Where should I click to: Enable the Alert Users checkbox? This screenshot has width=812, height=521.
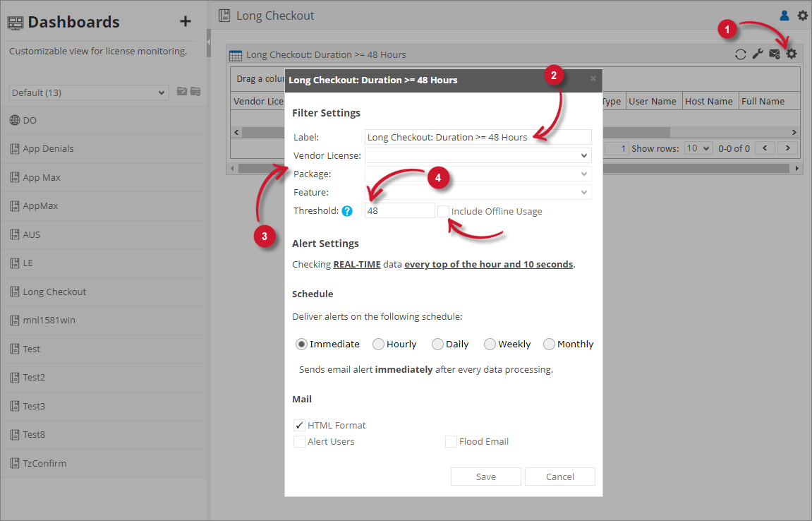299,442
